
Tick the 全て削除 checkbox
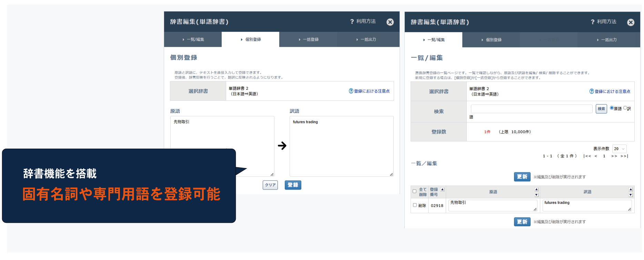(x=414, y=191)
